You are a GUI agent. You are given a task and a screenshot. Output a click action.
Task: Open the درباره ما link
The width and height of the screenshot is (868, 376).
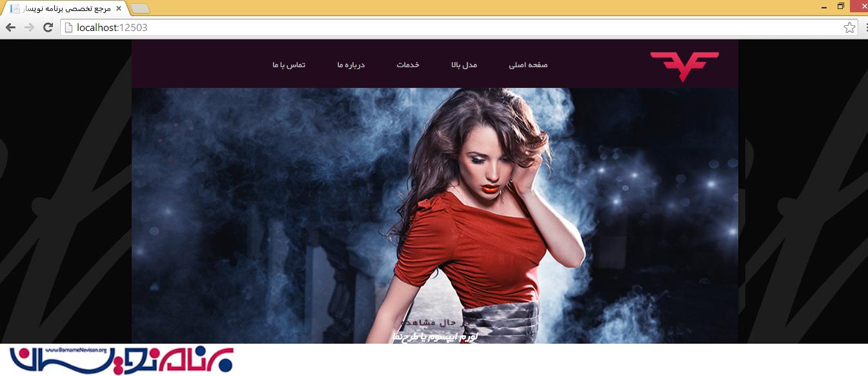click(349, 65)
